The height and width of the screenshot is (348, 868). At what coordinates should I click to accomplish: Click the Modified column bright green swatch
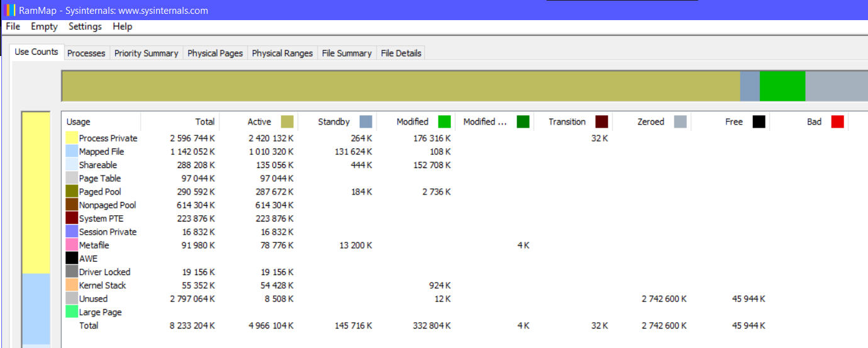pos(445,121)
